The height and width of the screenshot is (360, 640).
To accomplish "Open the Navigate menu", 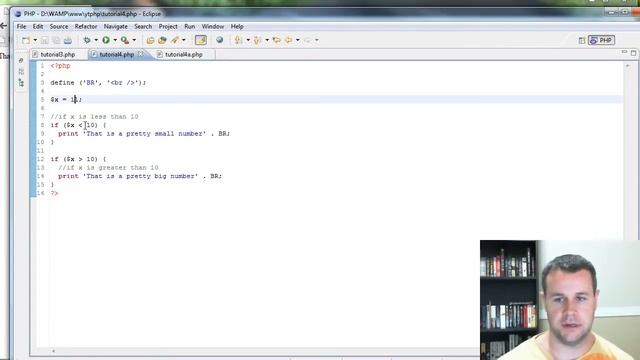I will point(116,27).
